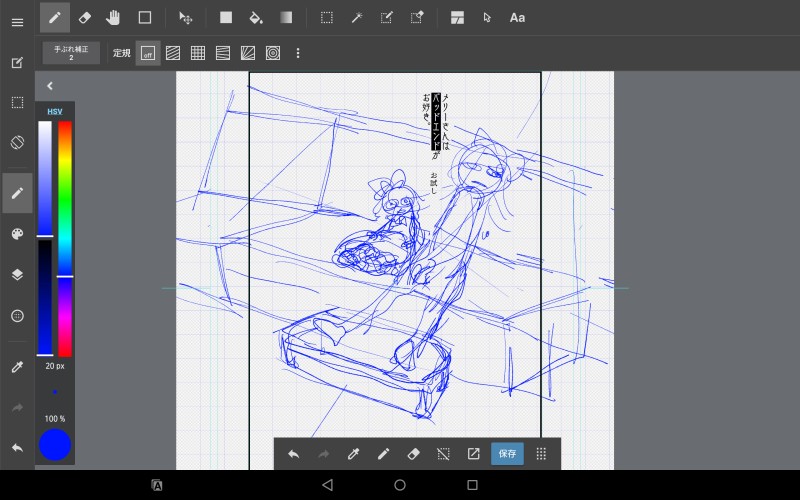Change the 100 % opacity value

click(55, 419)
